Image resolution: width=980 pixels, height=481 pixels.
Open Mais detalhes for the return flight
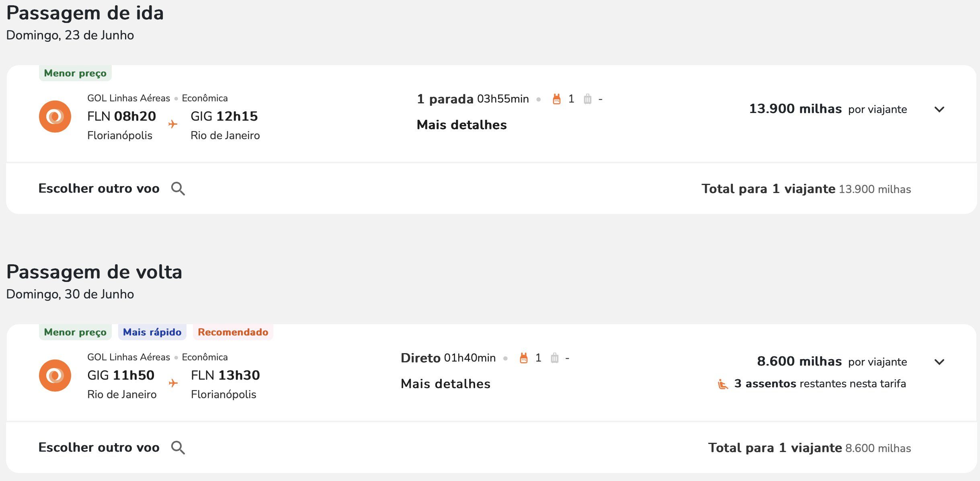tap(446, 384)
